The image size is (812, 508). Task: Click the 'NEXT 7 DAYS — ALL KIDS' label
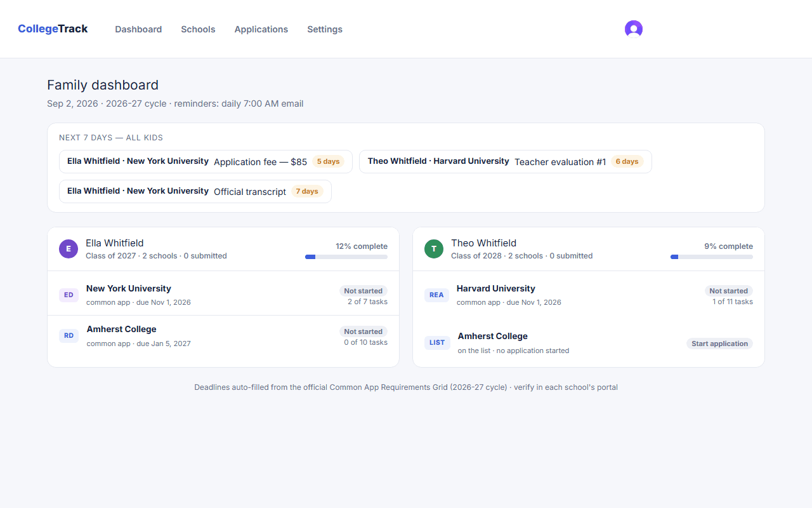pos(111,138)
